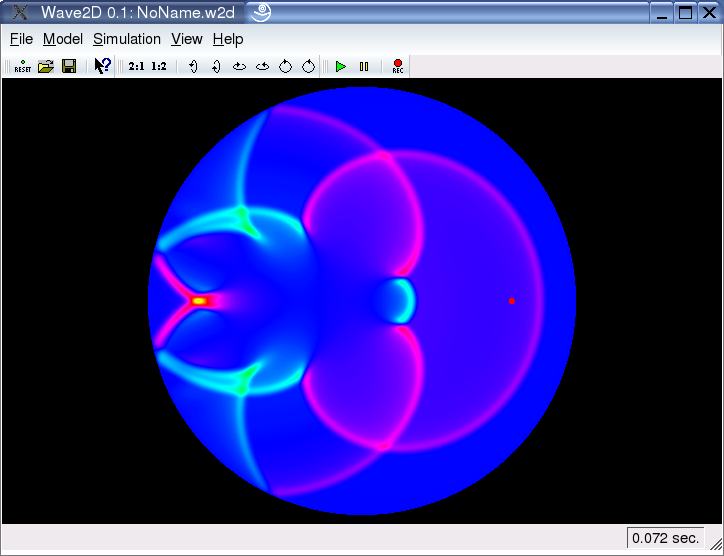
Task: Click the first circular in-plane rotate icon
Action: click(x=285, y=66)
